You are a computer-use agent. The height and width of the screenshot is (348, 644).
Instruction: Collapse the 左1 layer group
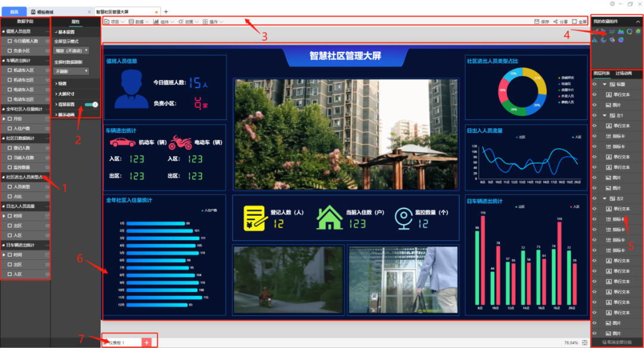[x=605, y=115]
